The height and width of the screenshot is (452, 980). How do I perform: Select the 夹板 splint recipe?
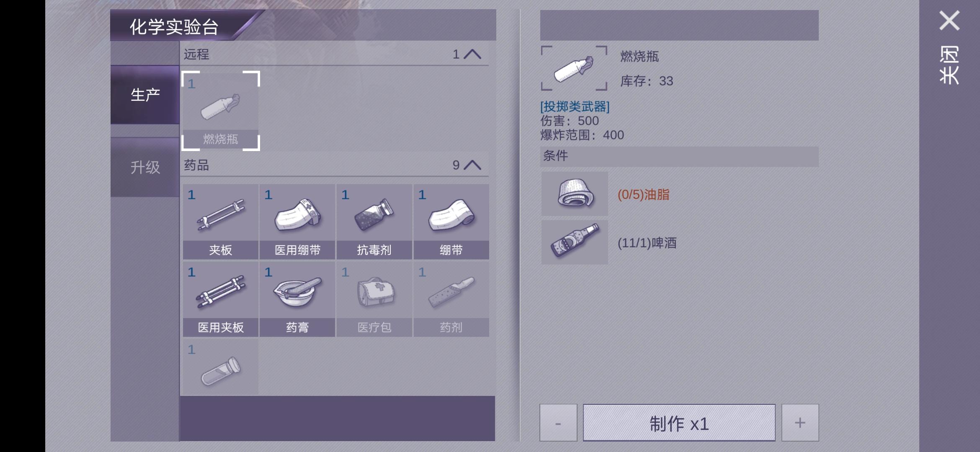[221, 222]
